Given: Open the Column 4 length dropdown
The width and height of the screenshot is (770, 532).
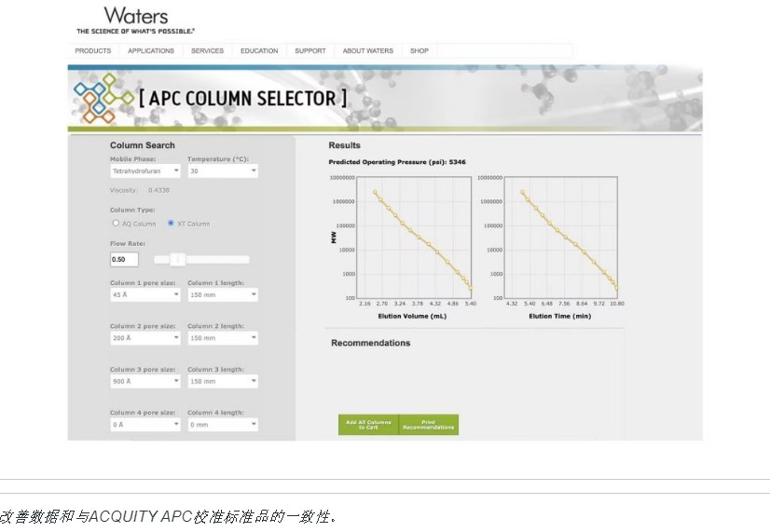Looking at the screenshot, I should coord(222,425).
